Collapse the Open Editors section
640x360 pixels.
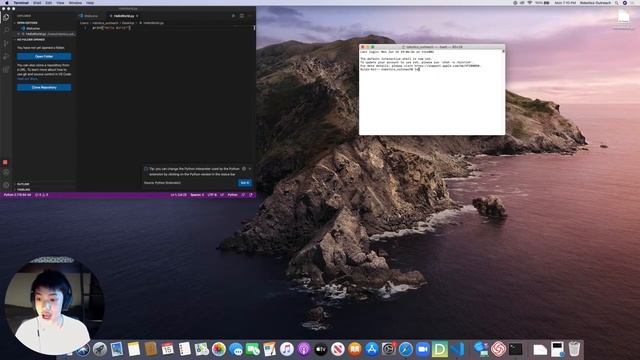point(44,23)
